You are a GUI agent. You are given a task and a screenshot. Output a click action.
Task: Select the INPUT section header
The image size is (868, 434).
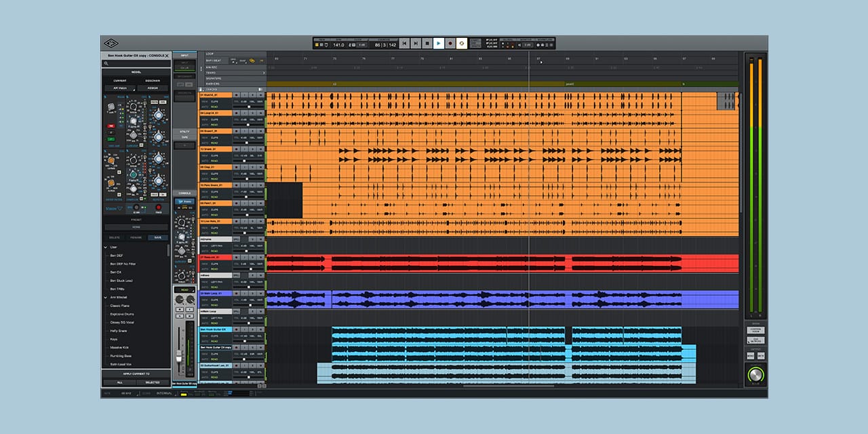click(x=184, y=56)
